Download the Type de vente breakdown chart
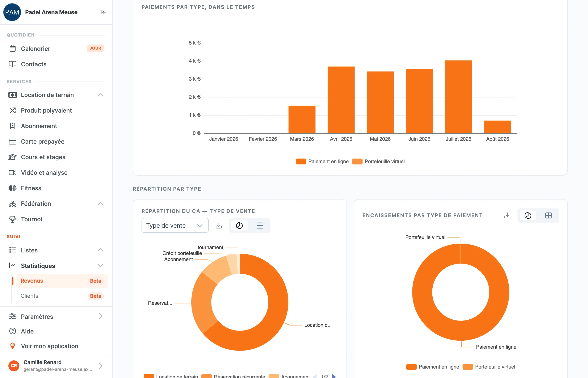Screen dimensions: 588x378 point(219,225)
